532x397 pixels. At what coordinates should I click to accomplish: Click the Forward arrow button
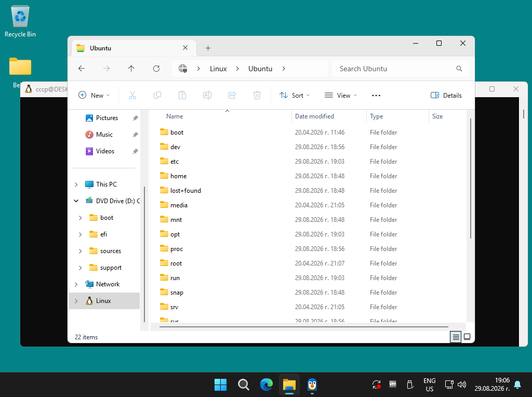coord(107,69)
